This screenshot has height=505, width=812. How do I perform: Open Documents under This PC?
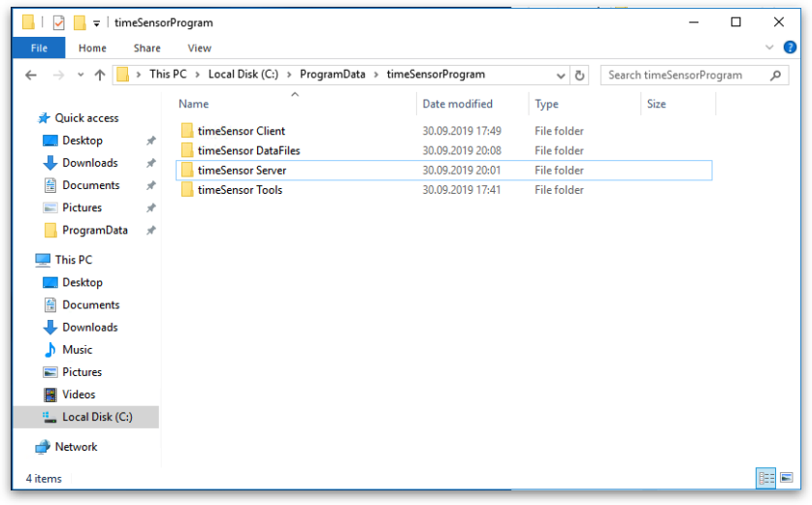pos(90,304)
